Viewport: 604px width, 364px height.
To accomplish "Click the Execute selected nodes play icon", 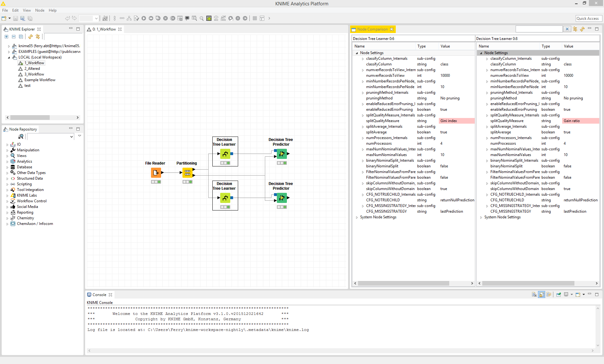I will (144, 18).
